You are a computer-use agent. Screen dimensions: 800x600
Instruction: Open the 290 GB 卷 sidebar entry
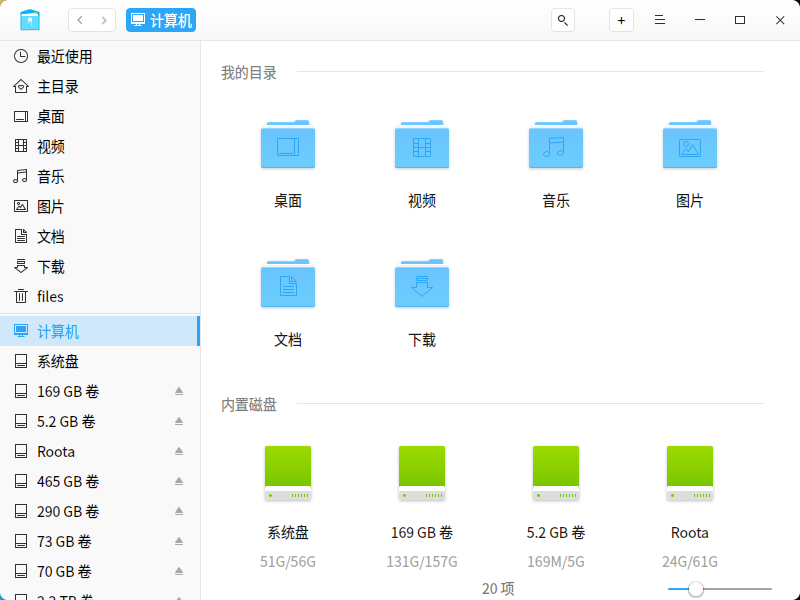100,511
